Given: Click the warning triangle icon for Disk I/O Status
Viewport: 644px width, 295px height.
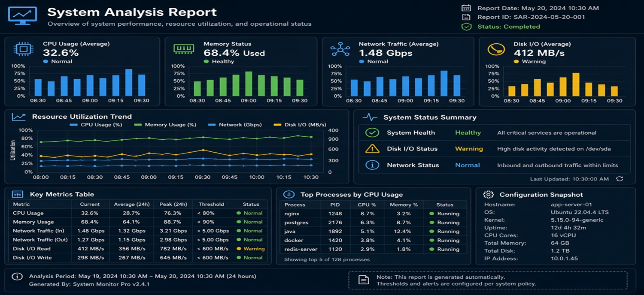Looking at the screenshot, I should point(372,149).
